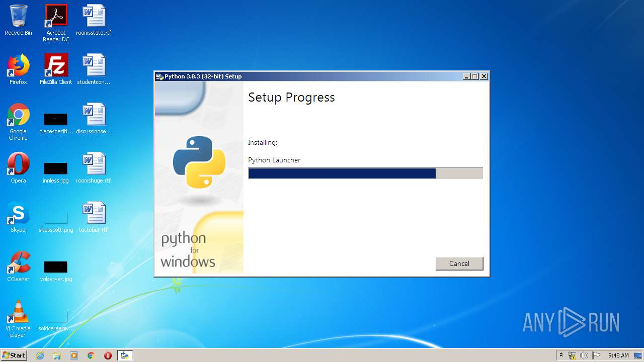Select the roomshuge.rtf document
Screen dimensions: 644x362
(94, 168)
